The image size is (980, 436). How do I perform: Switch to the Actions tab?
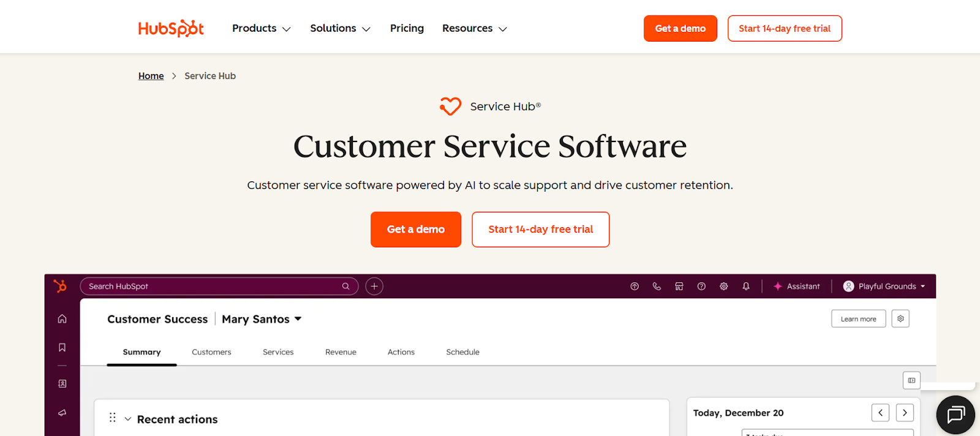(401, 352)
